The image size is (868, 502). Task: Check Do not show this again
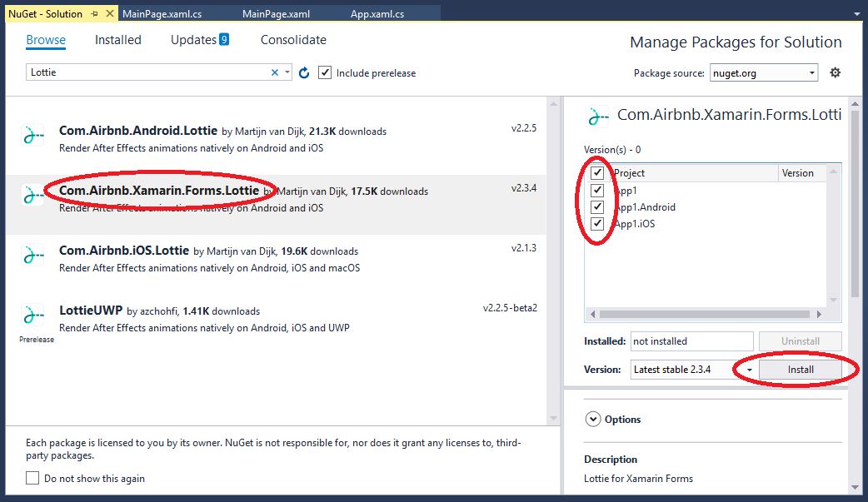(x=32, y=478)
